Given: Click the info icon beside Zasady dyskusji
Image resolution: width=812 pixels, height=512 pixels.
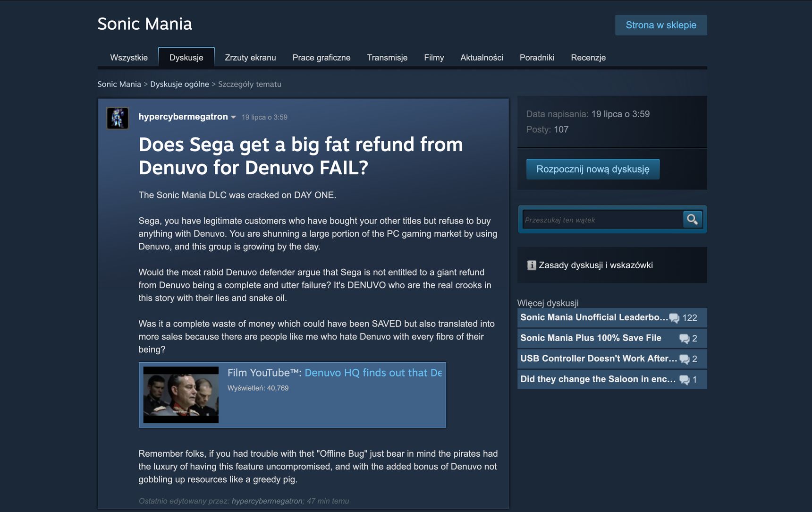Looking at the screenshot, I should [x=532, y=265].
